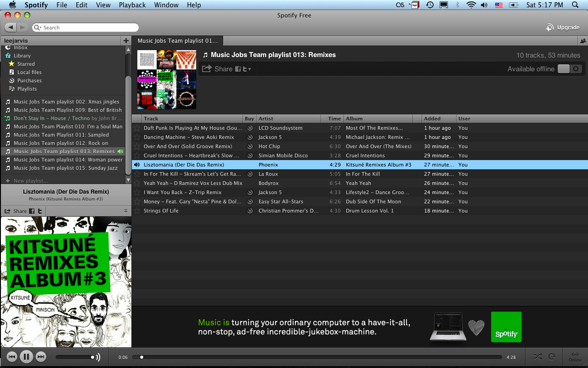Open the File menu
Image resolution: width=588 pixels, height=368 pixels.
62,5
